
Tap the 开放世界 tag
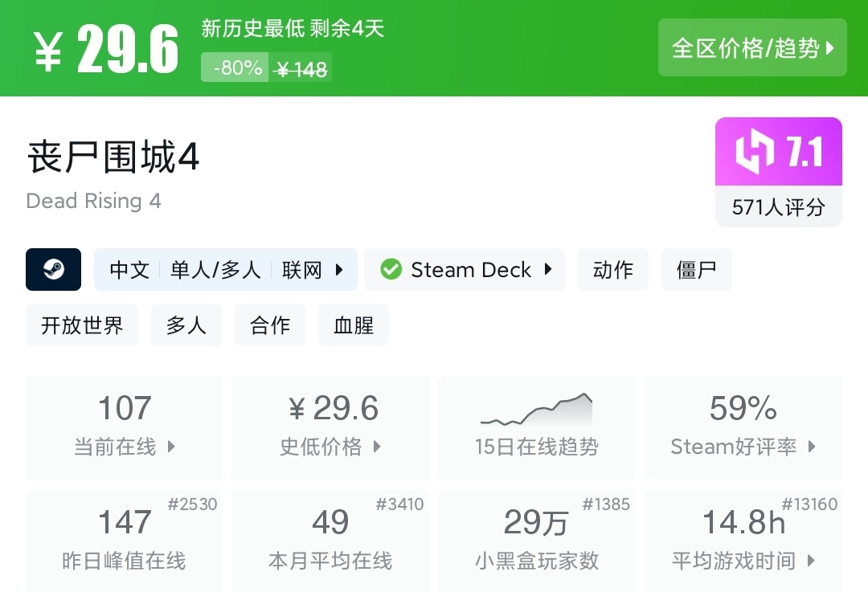(82, 325)
